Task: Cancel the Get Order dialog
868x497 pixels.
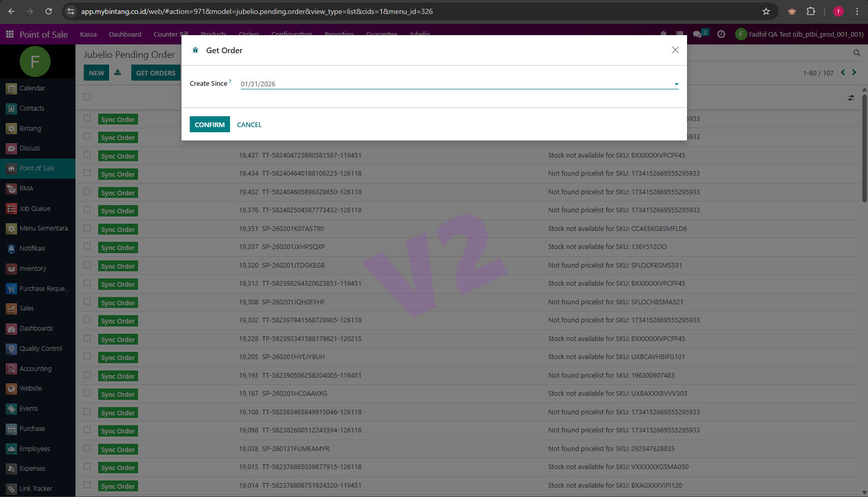Action: pos(249,125)
